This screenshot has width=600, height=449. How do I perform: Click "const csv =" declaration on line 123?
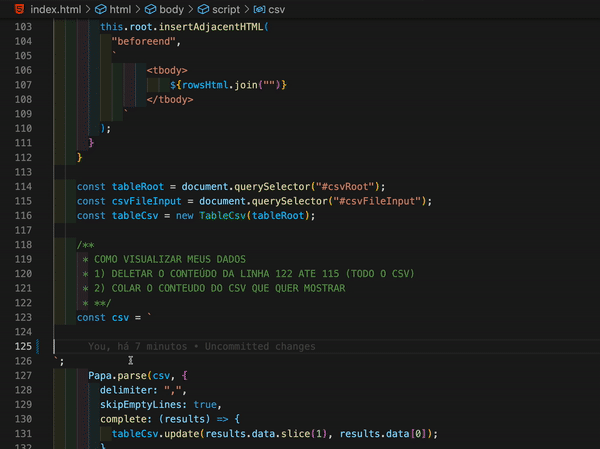tap(109, 318)
